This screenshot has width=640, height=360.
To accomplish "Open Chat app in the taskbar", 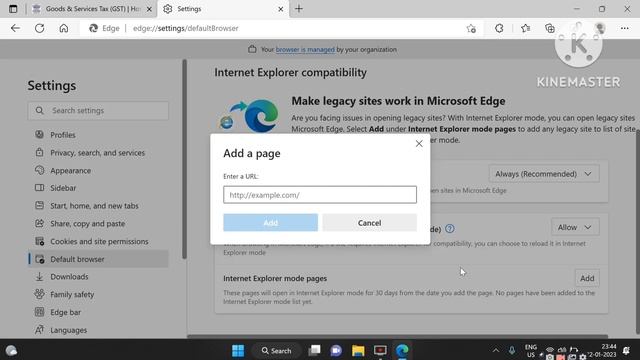I will tap(336, 351).
